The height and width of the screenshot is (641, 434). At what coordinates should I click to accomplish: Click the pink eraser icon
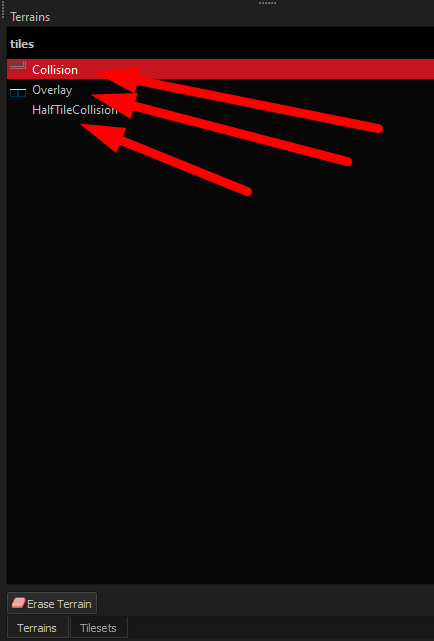[x=18, y=603]
